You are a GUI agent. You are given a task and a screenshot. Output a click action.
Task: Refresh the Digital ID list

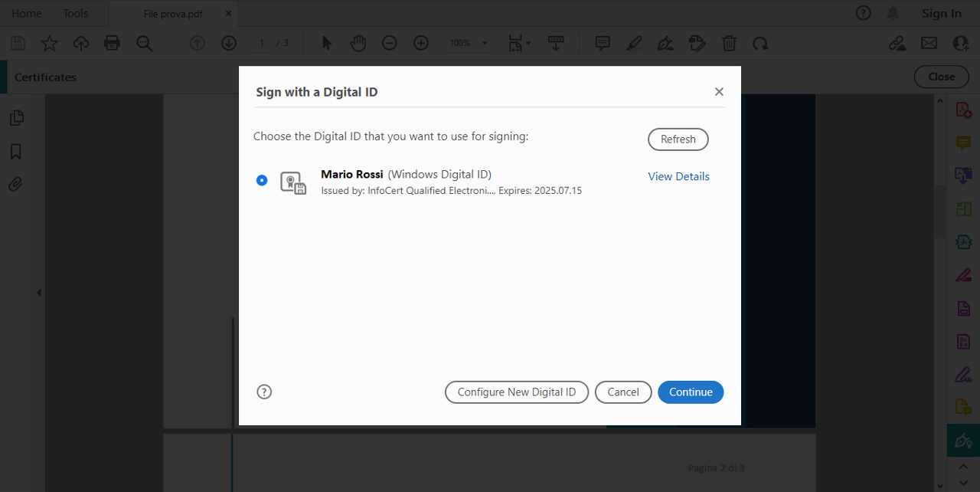(678, 139)
